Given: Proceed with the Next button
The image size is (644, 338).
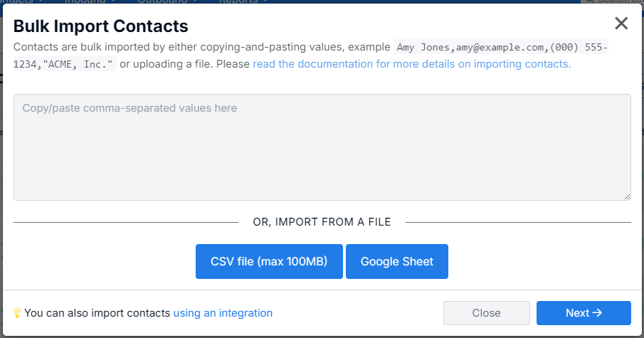Looking at the screenshot, I should [584, 313].
